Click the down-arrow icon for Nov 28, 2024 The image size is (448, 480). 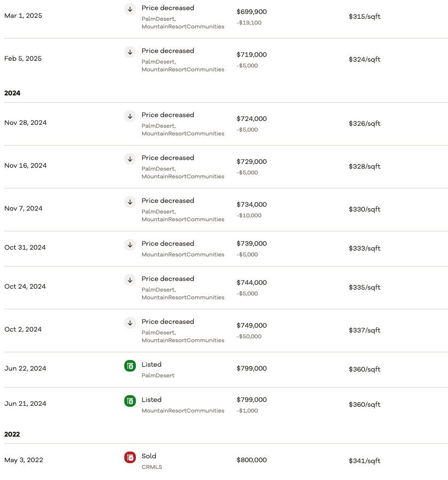click(x=130, y=116)
